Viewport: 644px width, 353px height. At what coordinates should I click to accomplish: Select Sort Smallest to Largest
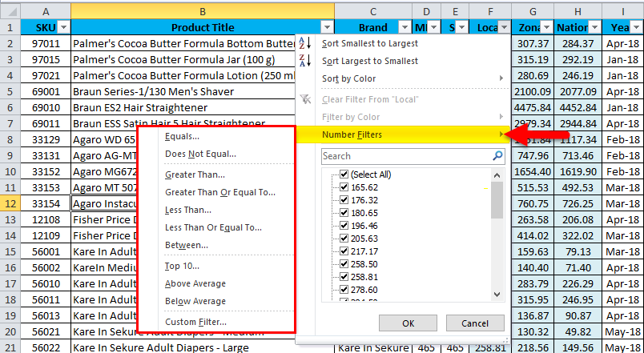tap(403, 43)
